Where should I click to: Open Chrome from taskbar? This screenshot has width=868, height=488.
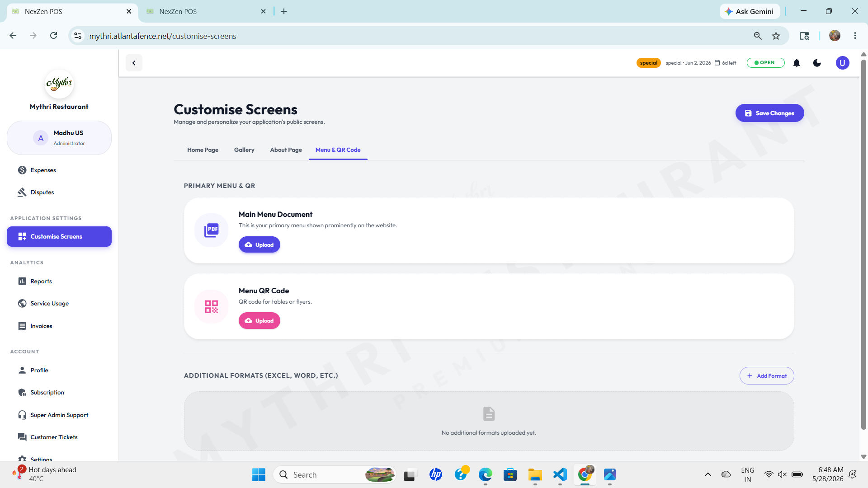(x=585, y=474)
